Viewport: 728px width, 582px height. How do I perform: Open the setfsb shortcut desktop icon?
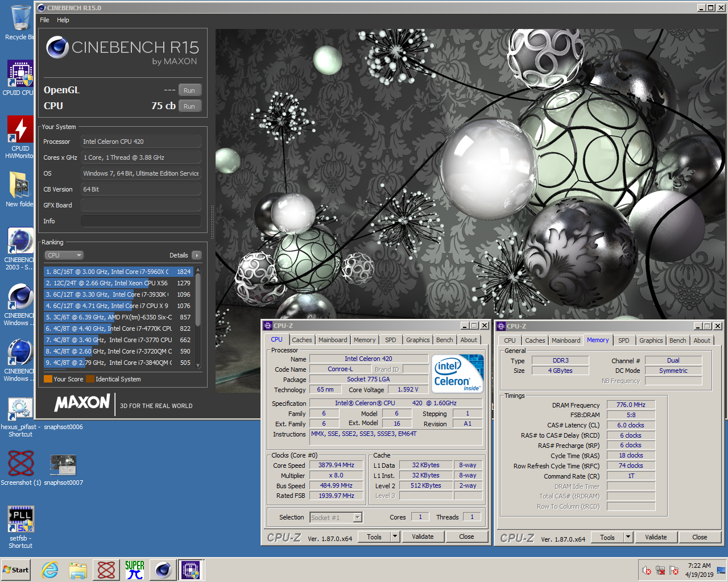20,527
